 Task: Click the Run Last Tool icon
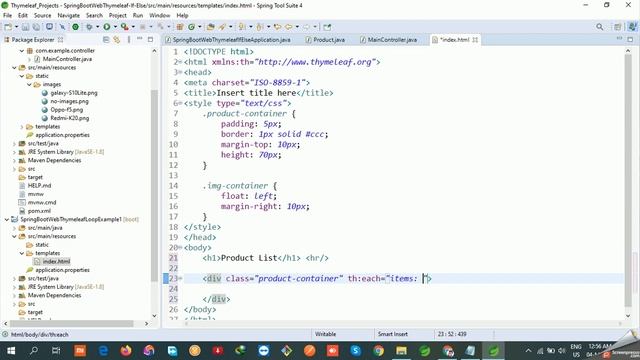point(124,27)
